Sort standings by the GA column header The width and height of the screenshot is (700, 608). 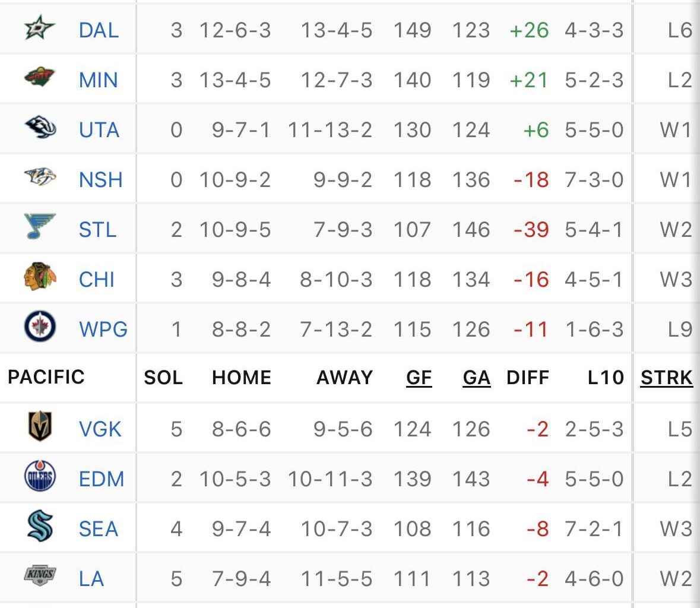point(476,378)
